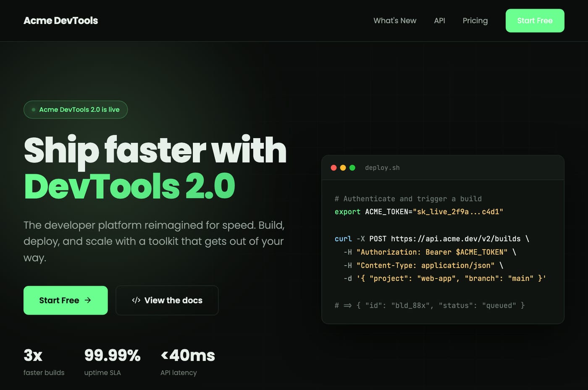
Task: Click the 'Acme DevTools 2.0 is live' badge
Action: click(x=76, y=110)
